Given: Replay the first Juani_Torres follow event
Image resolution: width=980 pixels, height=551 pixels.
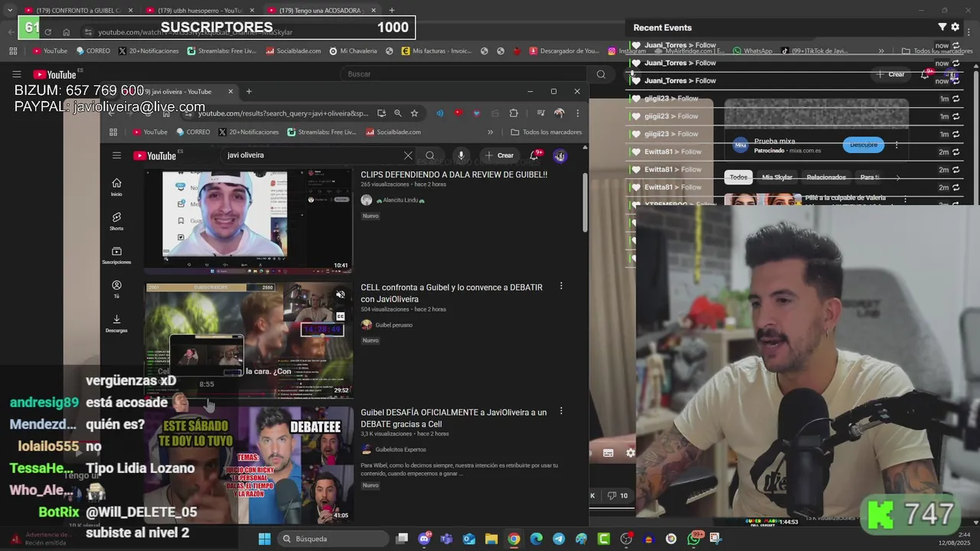Looking at the screenshot, I should 956,45.
